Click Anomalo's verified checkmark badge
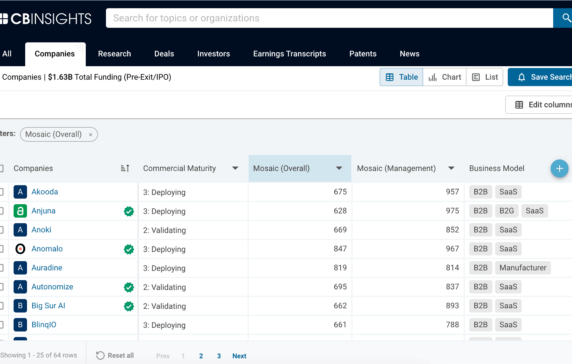This screenshot has height=364, width=572. [x=129, y=249]
